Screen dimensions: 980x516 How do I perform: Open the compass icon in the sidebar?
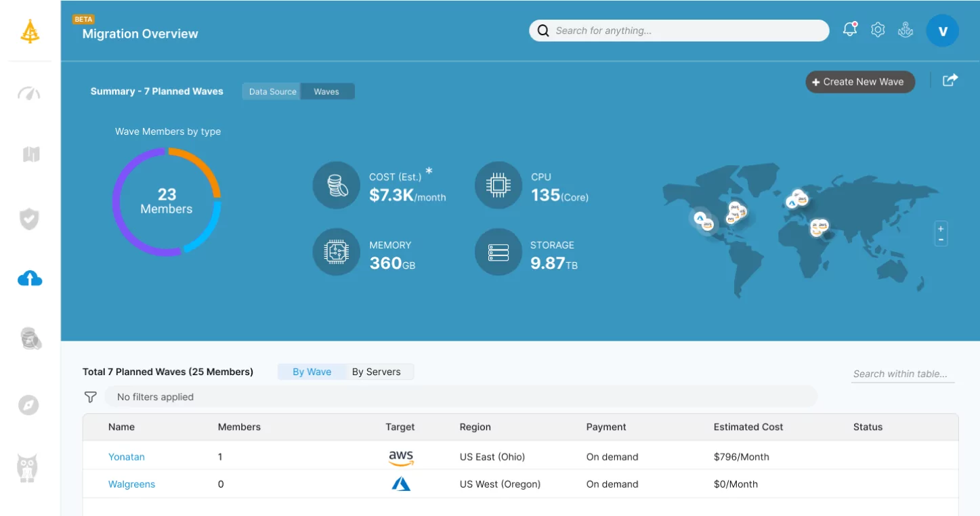tap(28, 405)
